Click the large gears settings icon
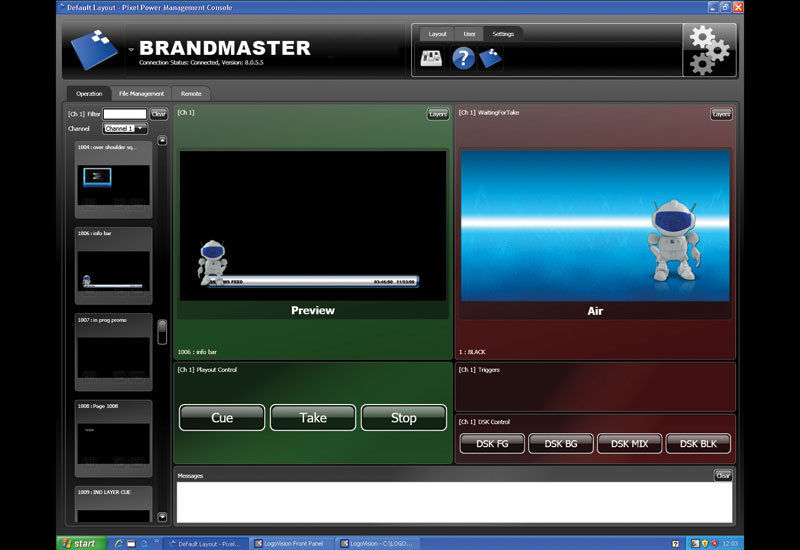Image resolution: width=800 pixels, height=550 pixels. (709, 50)
